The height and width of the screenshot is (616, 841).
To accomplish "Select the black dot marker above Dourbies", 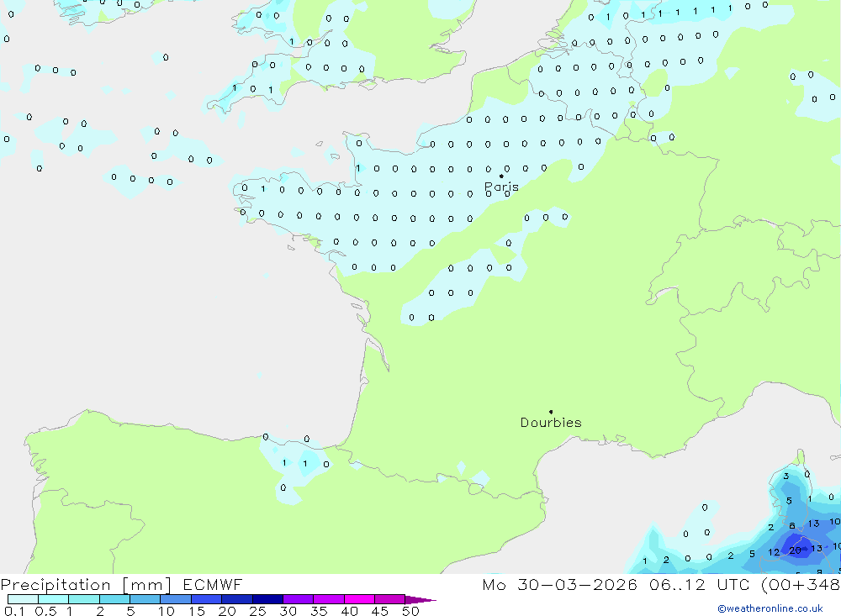I will pyautogui.click(x=551, y=412).
